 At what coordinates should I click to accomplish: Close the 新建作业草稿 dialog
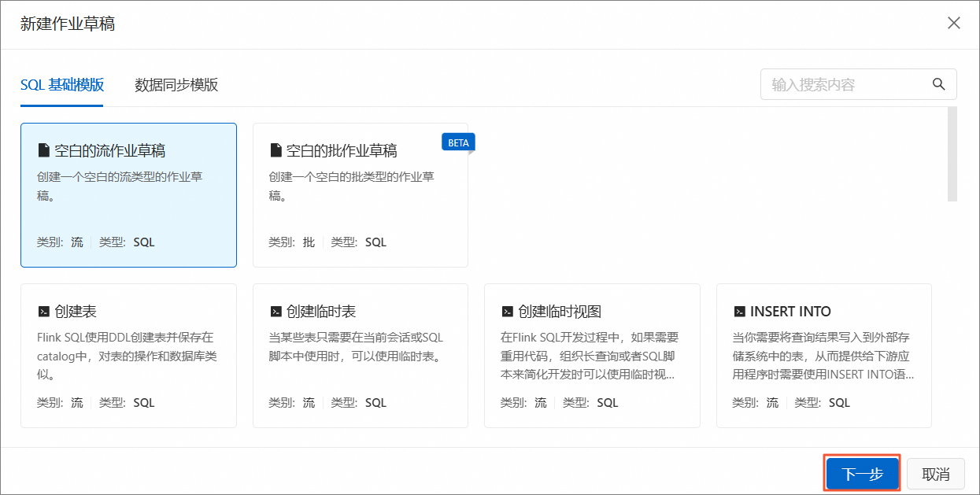(x=954, y=23)
